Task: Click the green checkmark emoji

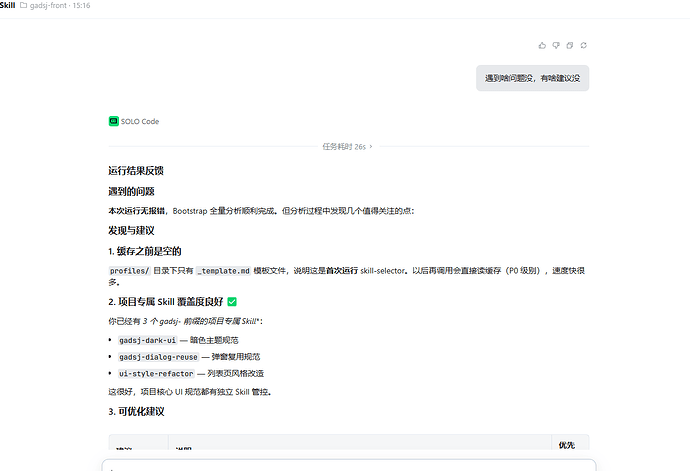Action: click(x=232, y=302)
